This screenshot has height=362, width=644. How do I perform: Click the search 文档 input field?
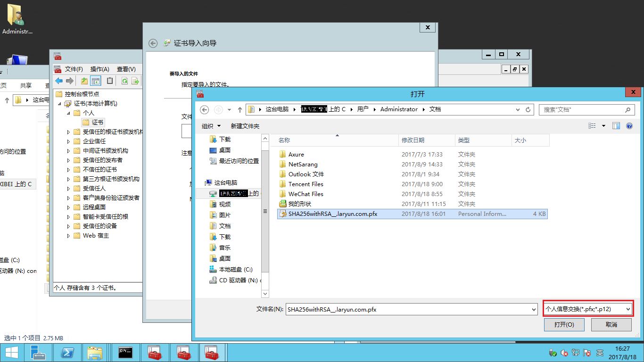583,109
